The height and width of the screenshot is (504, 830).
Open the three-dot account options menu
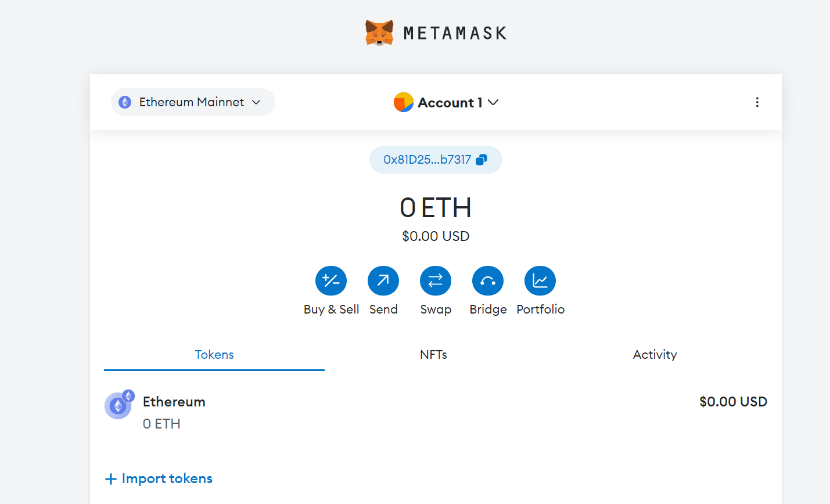[x=757, y=102]
